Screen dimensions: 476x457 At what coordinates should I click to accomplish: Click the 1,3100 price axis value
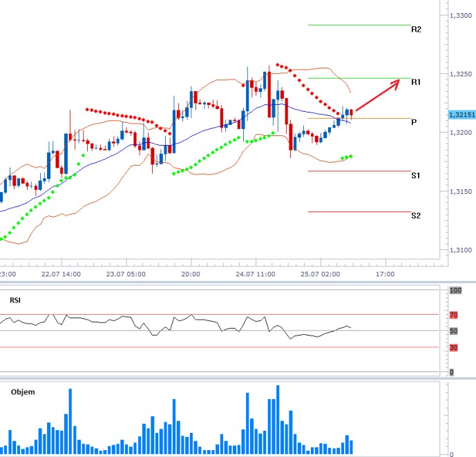(x=461, y=250)
